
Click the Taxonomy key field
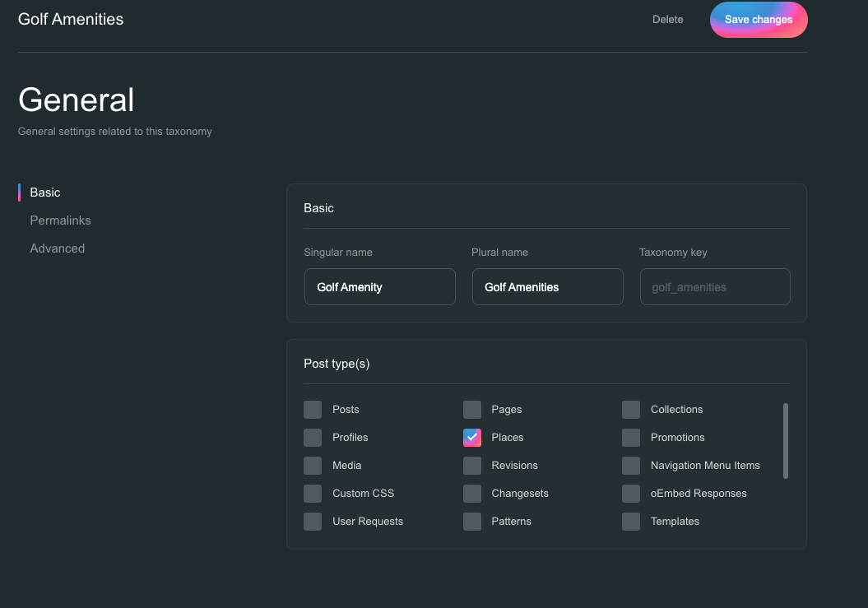click(x=714, y=287)
